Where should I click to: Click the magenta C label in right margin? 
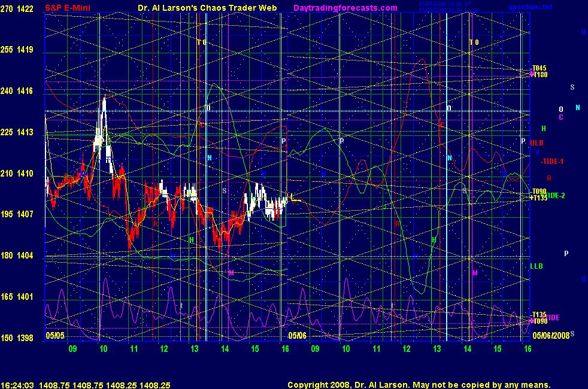click(561, 117)
